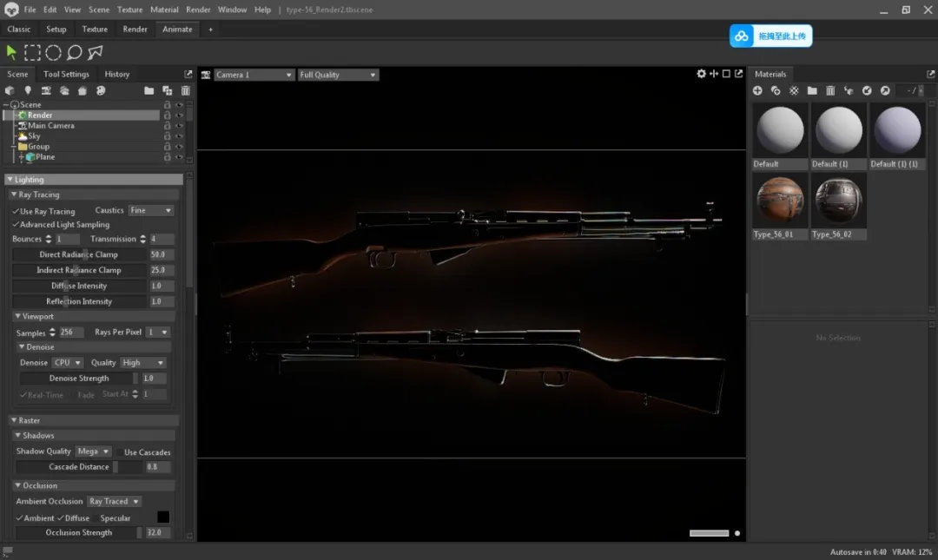Hide the Sky object eye icon
The width and height of the screenshot is (938, 560).
[179, 135]
